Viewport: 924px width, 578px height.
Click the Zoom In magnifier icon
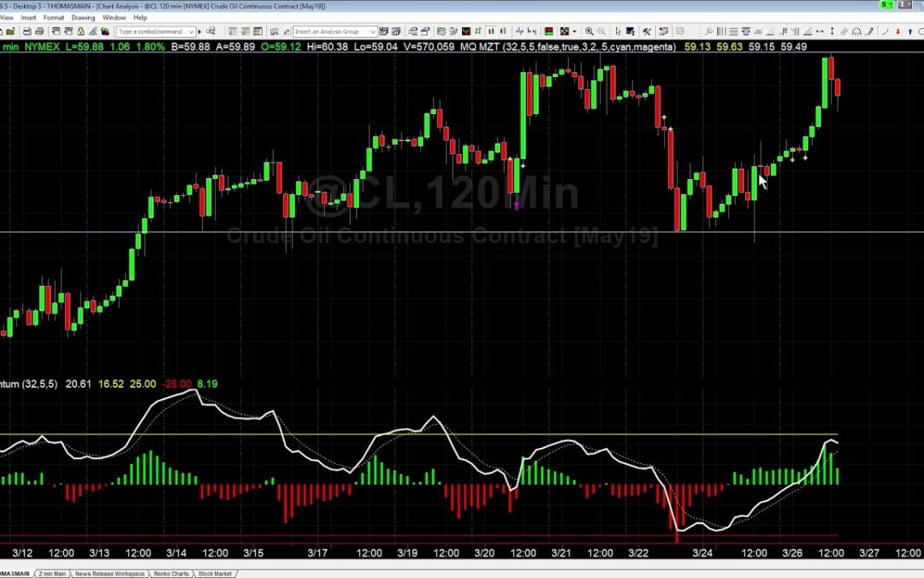coord(589,32)
